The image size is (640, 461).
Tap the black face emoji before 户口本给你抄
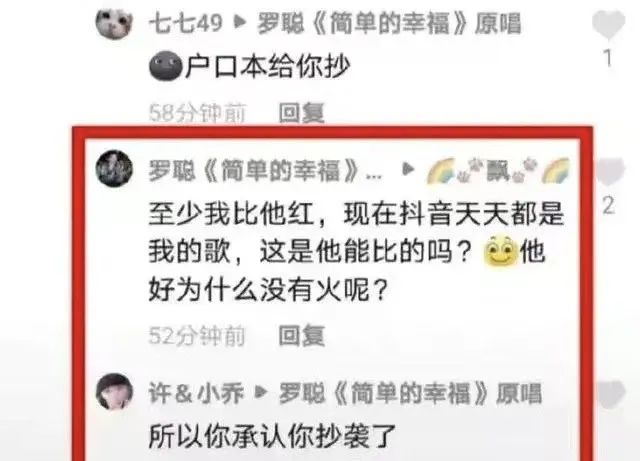(x=166, y=66)
